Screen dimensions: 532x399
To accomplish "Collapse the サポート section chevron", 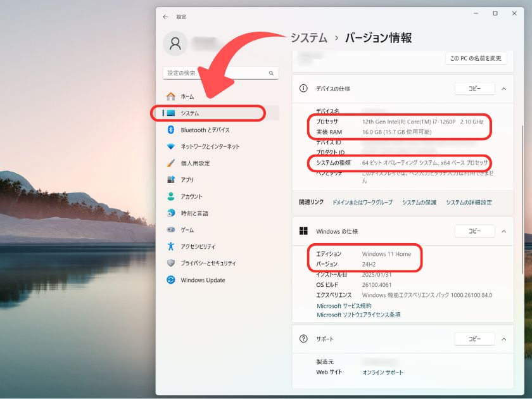I will pos(504,339).
